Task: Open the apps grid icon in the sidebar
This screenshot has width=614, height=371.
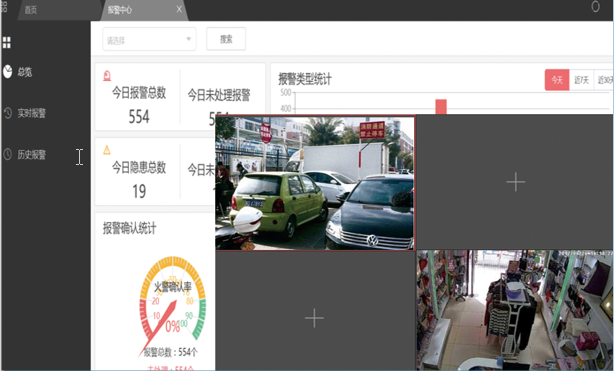Action: [7, 42]
